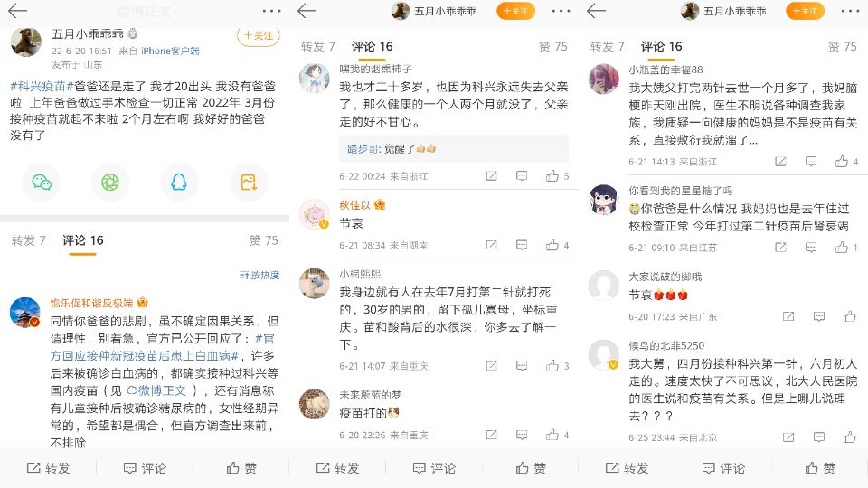Repost 小瓶盖的幸福88's comment via share icon
Viewport: 868px width, 488px height.
[780, 162]
